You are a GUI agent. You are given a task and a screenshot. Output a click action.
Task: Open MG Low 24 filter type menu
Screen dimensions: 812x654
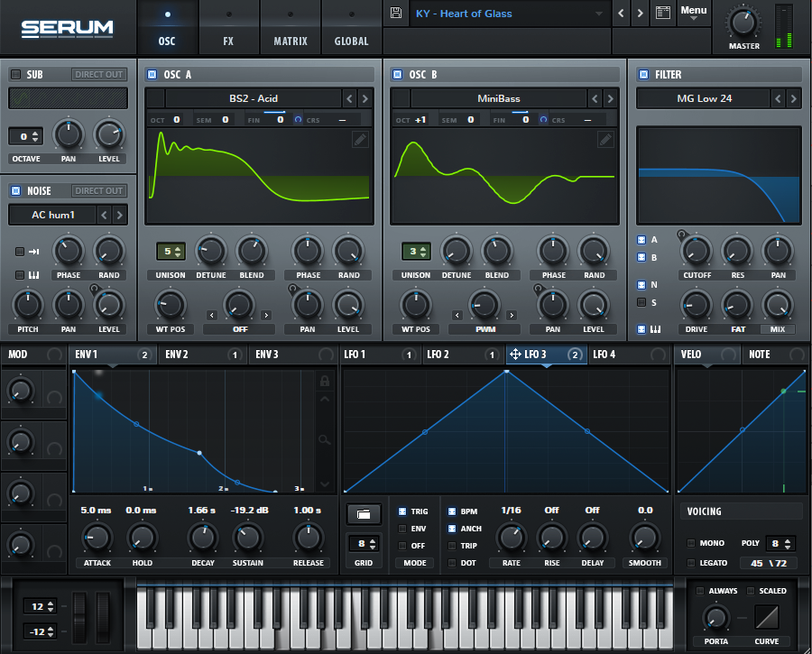tap(704, 98)
